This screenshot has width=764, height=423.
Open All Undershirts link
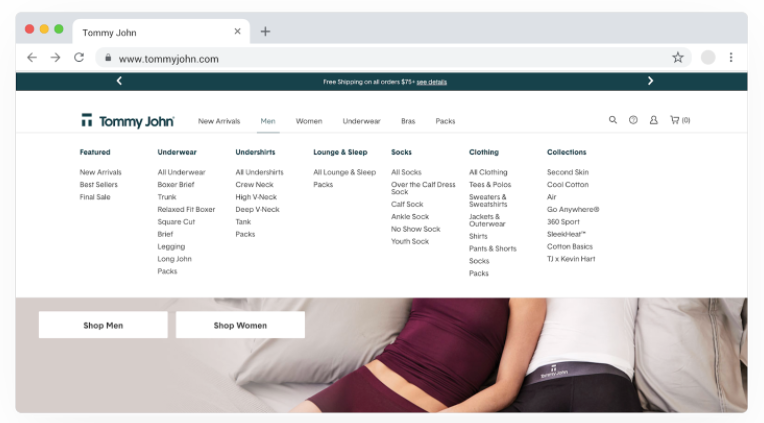pyautogui.click(x=259, y=172)
